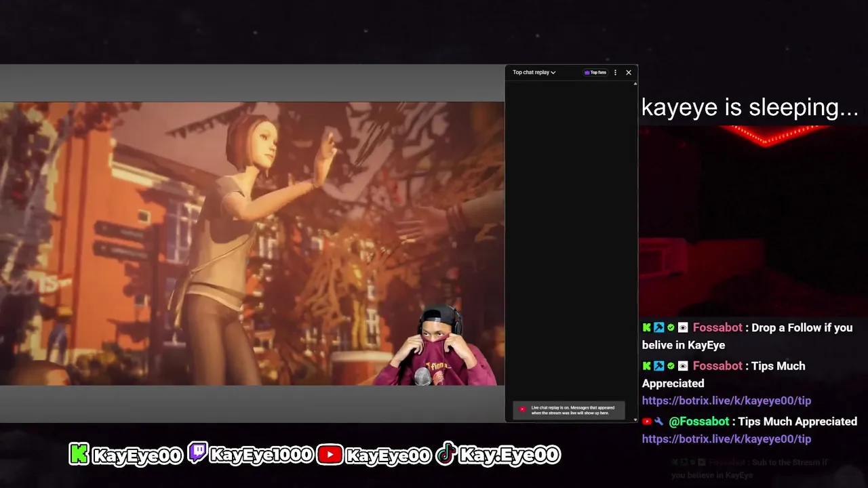Click the Kick logo beside KayEye00

click(x=79, y=454)
